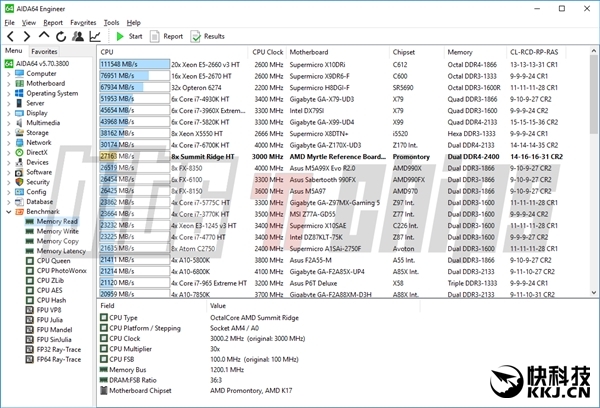Open the CPU Queen benchmark
The height and width of the screenshot is (408, 600).
coord(54,261)
